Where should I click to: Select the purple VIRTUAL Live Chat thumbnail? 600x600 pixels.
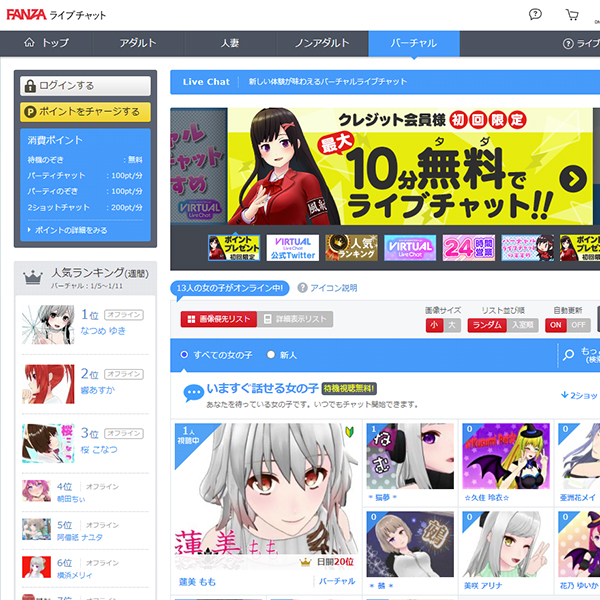pyautogui.click(x=410, y=248)
